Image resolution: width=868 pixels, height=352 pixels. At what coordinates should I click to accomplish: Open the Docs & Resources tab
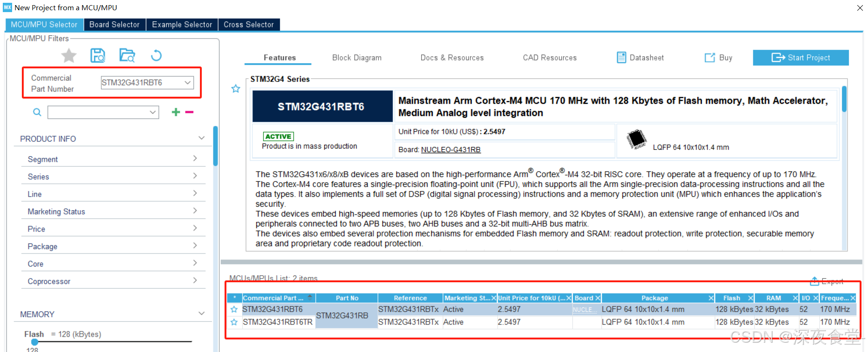pyautogui.click(x=452, y=58)
